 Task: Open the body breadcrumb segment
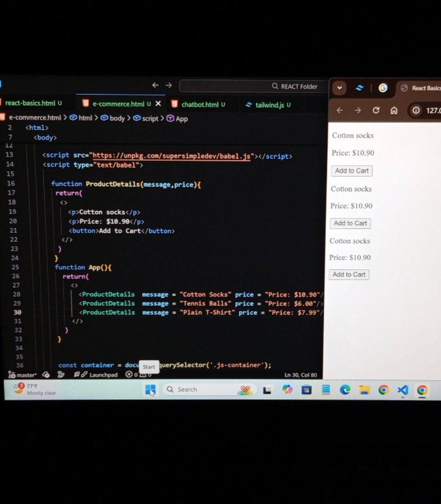point(113,118)
